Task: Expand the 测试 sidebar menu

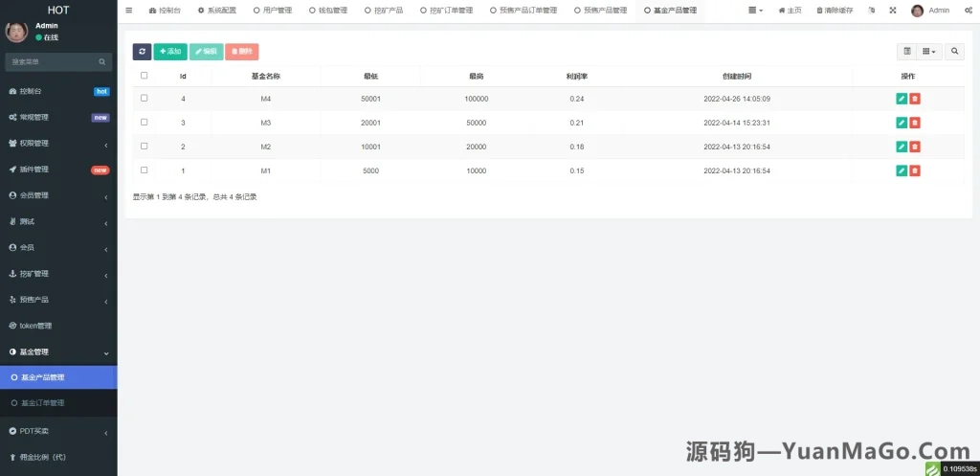Action: 58,222
